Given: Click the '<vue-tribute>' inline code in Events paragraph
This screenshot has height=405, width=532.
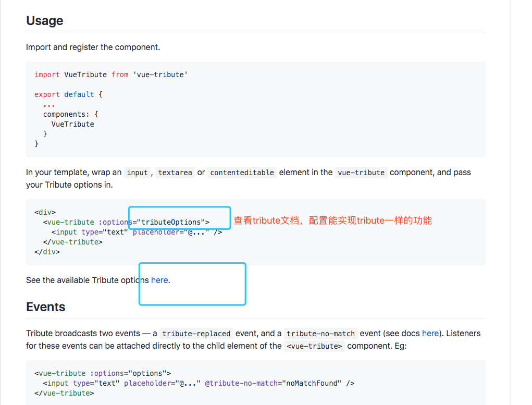Looking at the screenshot, I should pos(314,346).
